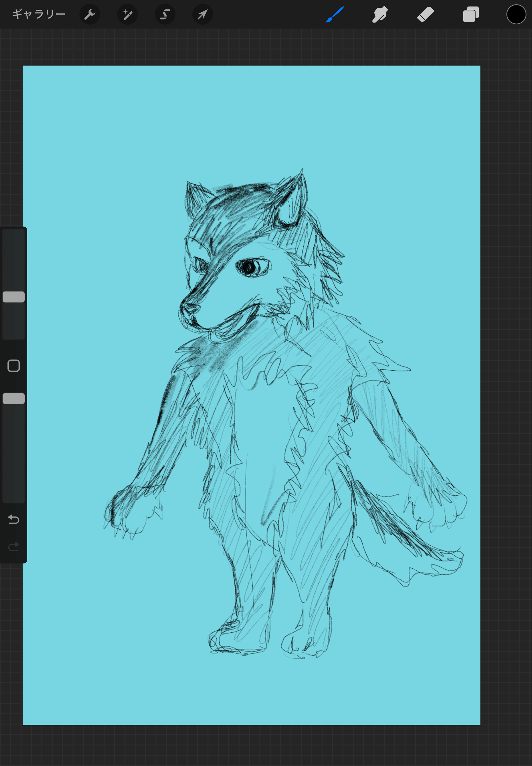Return to gallery via ギャラリー
This screenshot has width=532, height=766.
39,14
